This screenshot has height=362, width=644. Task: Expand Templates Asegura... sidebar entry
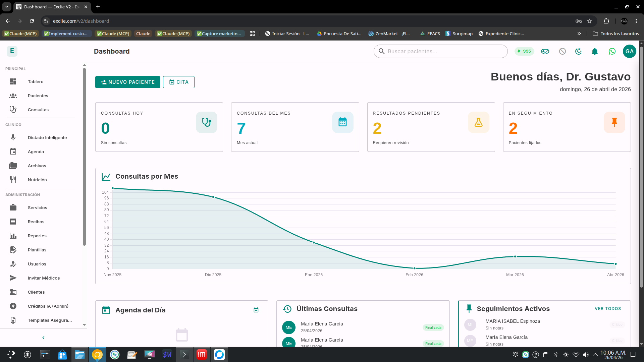coord(49,320)
